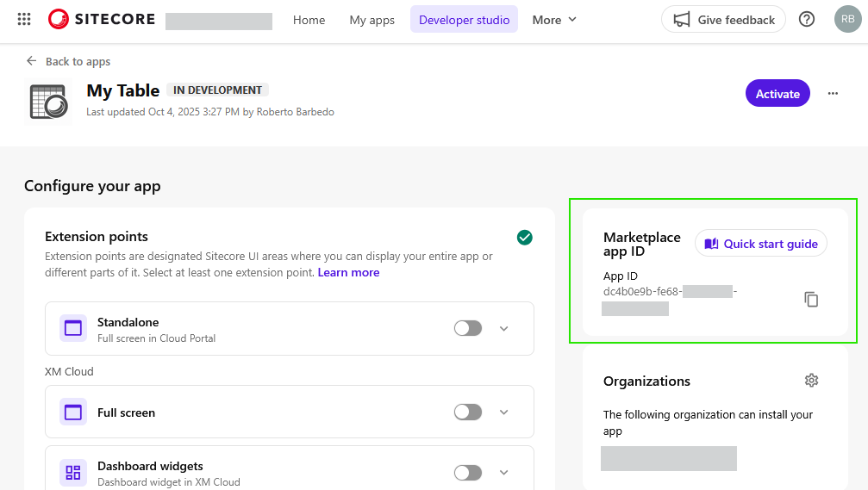Open the help question mark icon
Screen dimensions: 868x490
[807, 19]
